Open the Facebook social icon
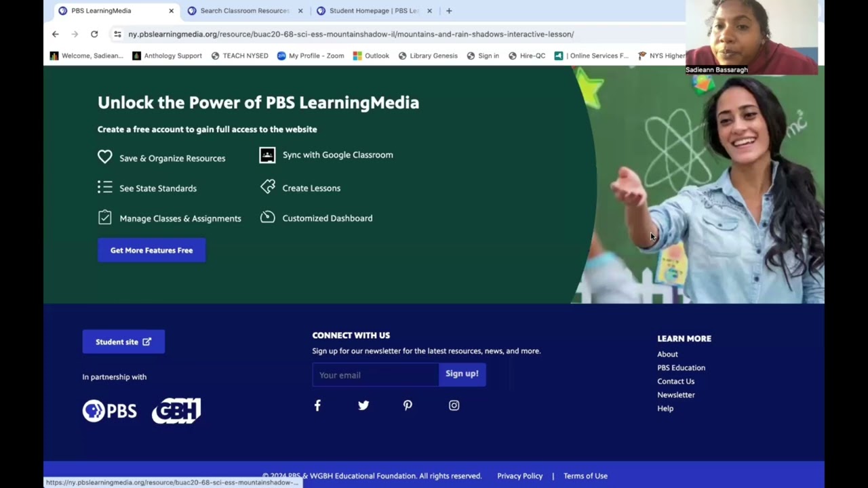Screen dimensions: 868x488 [x=317, y=405]
